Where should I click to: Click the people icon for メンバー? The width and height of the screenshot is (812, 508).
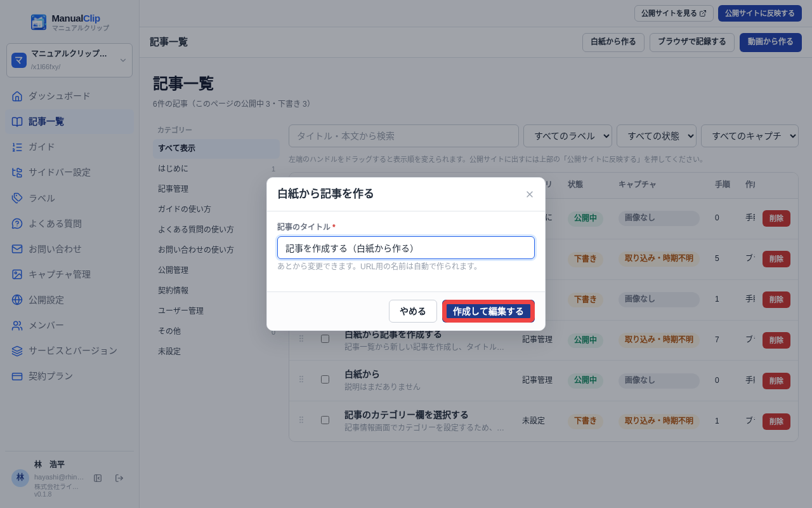point(17,325)
